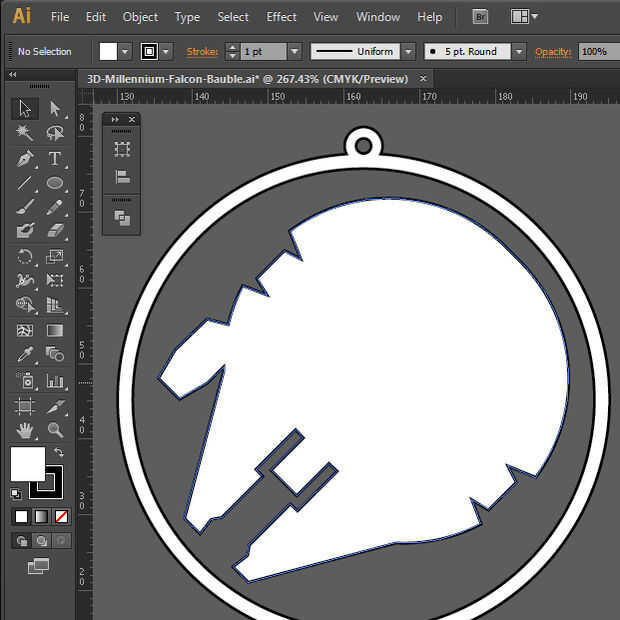The height and width of the screenshot is (620, 620).
Task: Open the File menu
Action: (60, 17)
